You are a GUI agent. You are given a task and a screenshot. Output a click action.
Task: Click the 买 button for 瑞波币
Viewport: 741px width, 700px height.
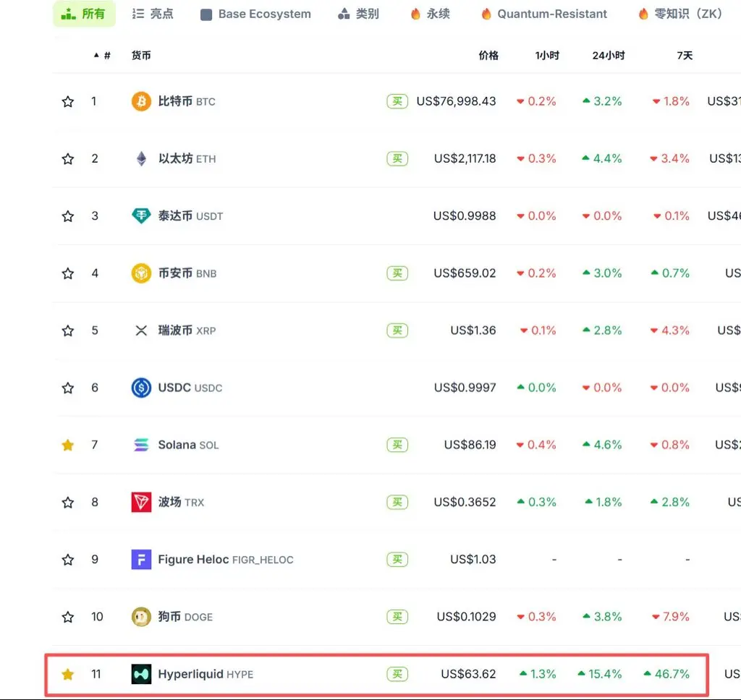point(397,330)
